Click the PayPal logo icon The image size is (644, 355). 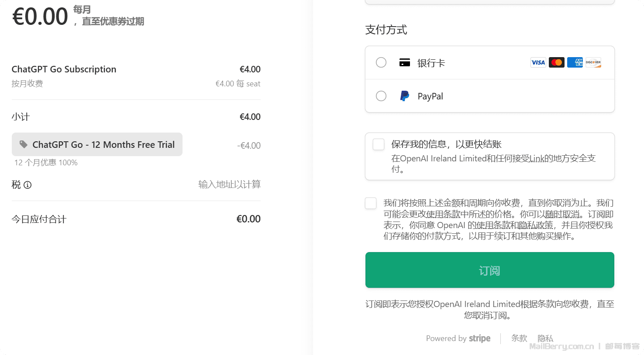(x=405, y=96)
